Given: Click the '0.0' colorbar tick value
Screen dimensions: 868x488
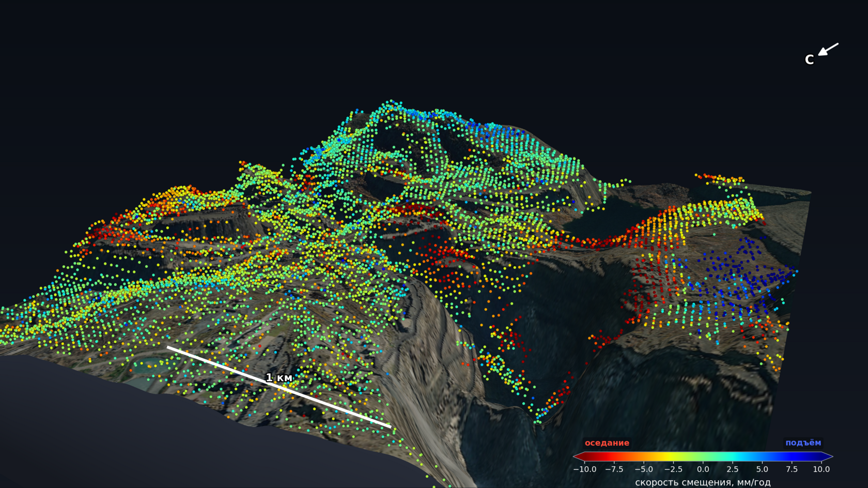Looking at the screenshot, I should tap(703, 469).
